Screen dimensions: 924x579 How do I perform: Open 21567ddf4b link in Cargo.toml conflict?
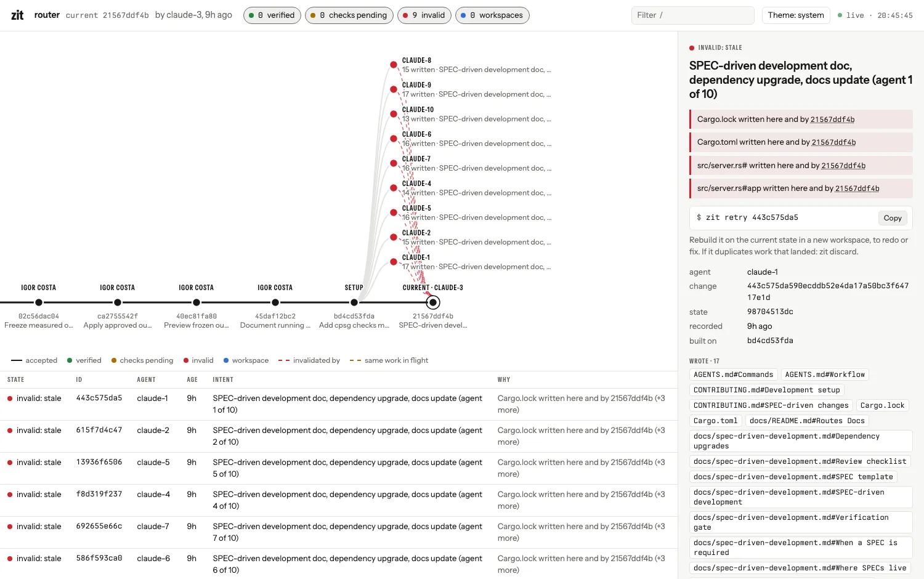834,142
